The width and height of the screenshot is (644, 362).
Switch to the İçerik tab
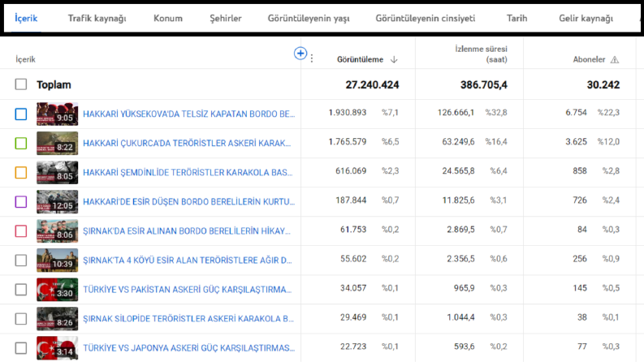point(26,18)
